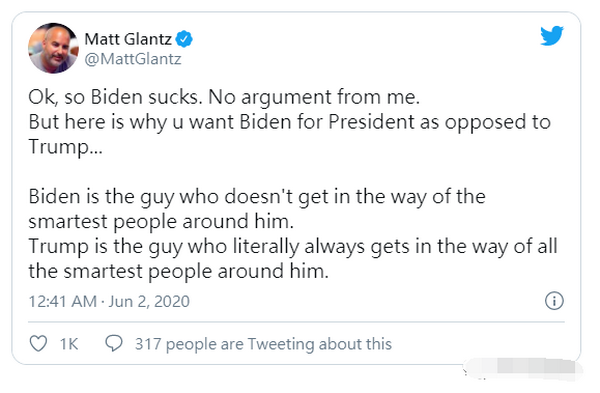Click the Jun 2, 2020 date
Image resolution: width=600 pixels, height=393 pixels.
[x=149, y=302]
